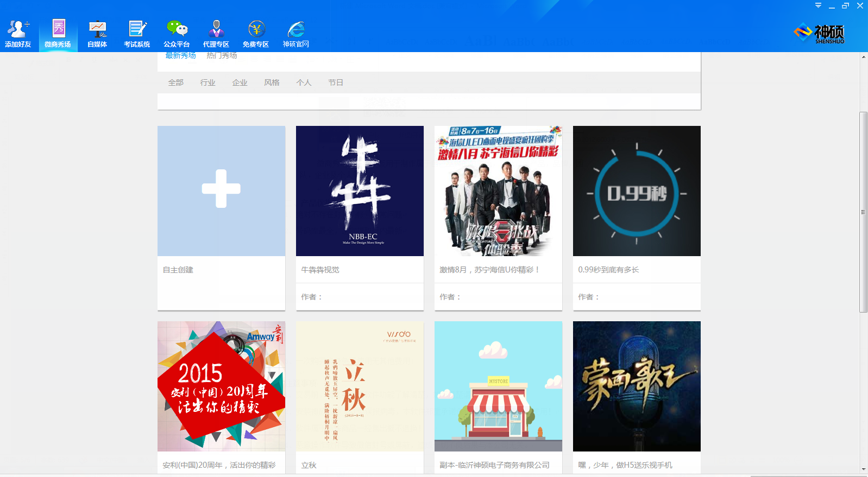Open the 牛犇犇视觉 NBB-EC thumbnail
868x477 pixels.
point(360,191)
